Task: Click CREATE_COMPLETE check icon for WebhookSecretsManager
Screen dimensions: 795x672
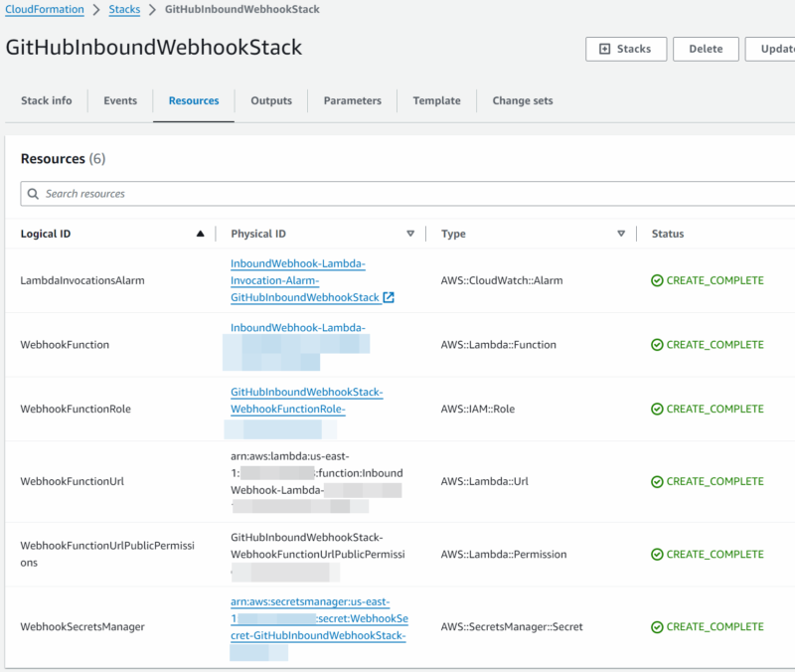Action: point(657,627)
